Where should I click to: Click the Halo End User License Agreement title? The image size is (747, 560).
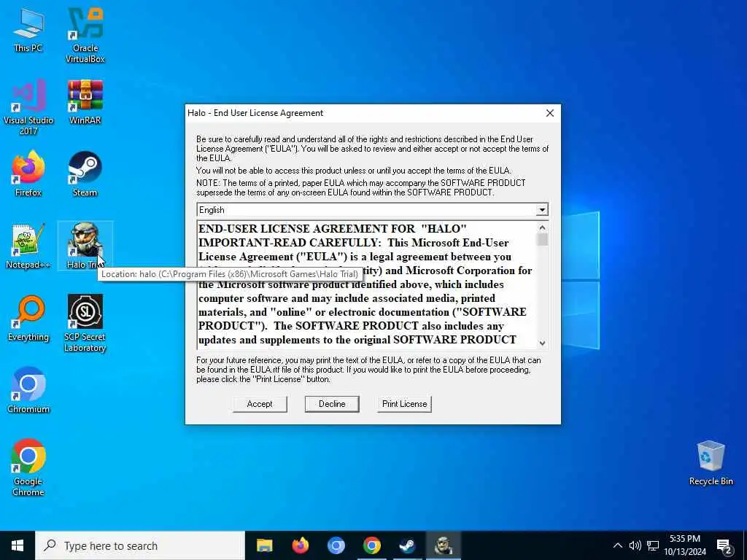pos(255,113)
